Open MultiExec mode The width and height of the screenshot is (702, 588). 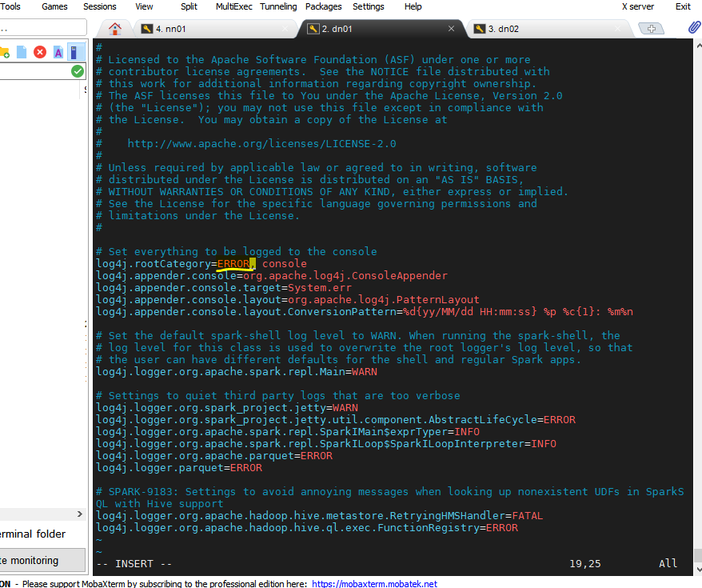[x=234, y=6]
